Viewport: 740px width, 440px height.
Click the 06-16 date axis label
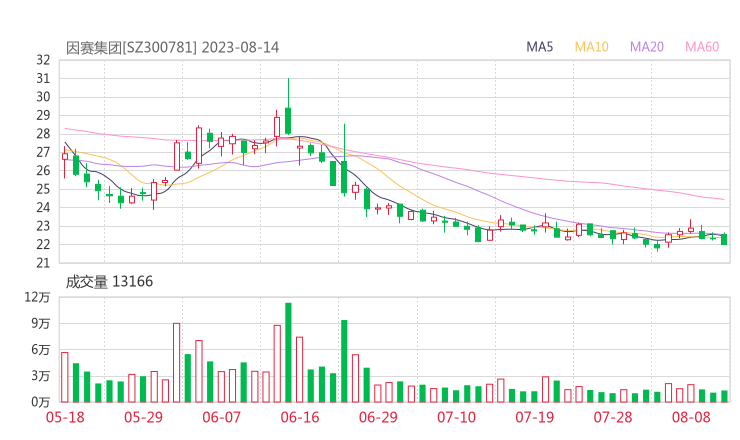click(300, 417)
